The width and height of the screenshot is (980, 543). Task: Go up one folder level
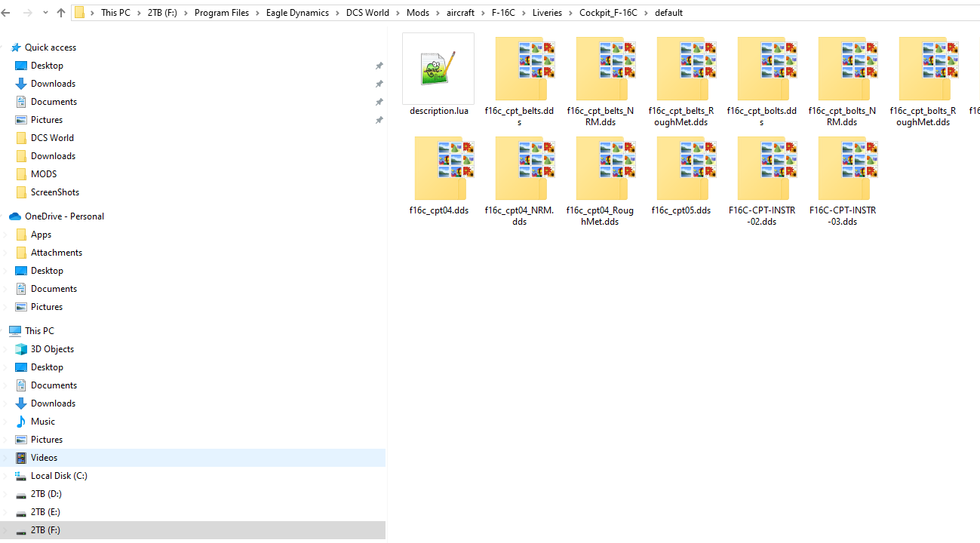pyautogui.click(x=61, y=13)
